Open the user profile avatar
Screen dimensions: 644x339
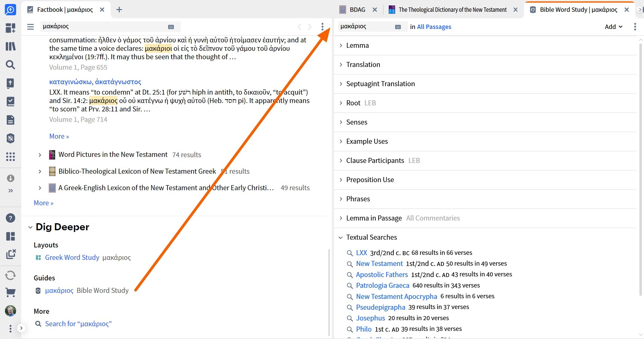pos(10,311)
